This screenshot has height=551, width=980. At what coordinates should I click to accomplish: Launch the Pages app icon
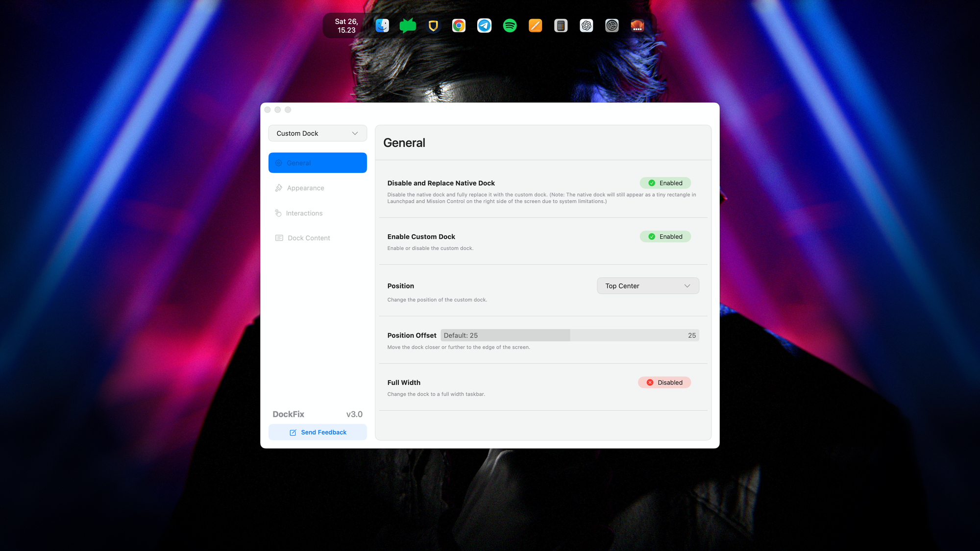pyautogui.click(x=535, y=25)
